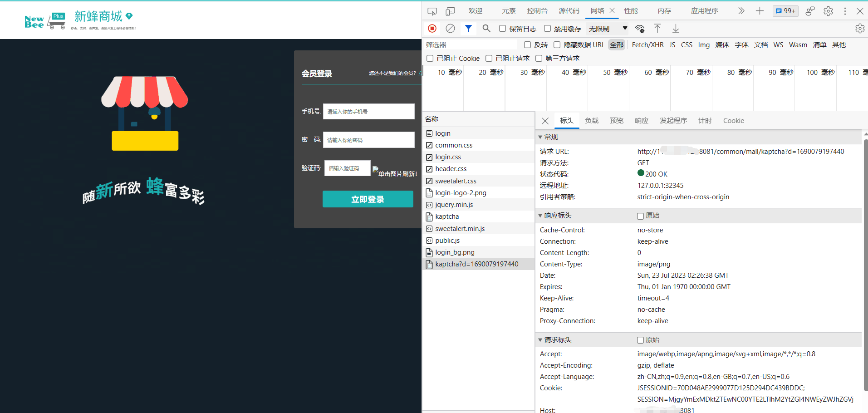Clear all network requests

(450, 28)
